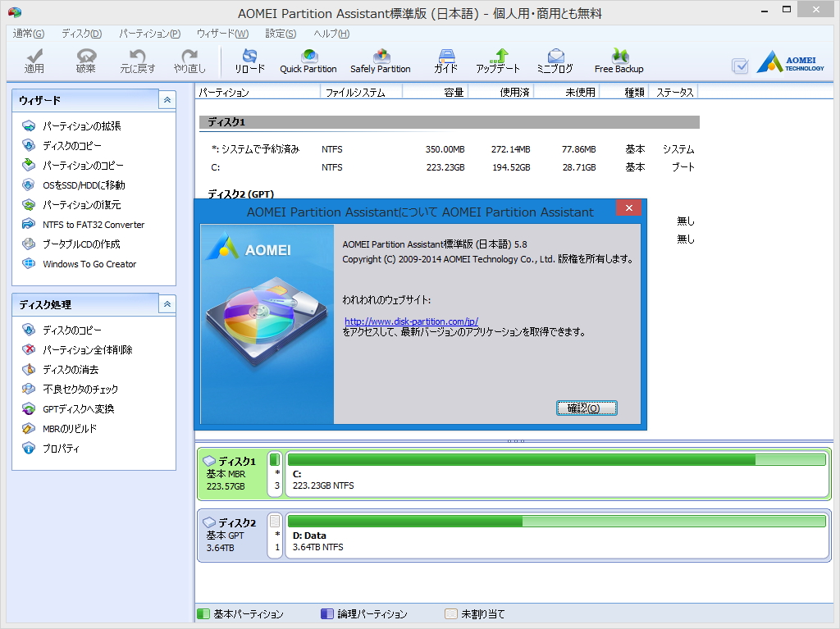Select the Quick Partition toolbar icon
Screen dimensions: 840x629
308,61
